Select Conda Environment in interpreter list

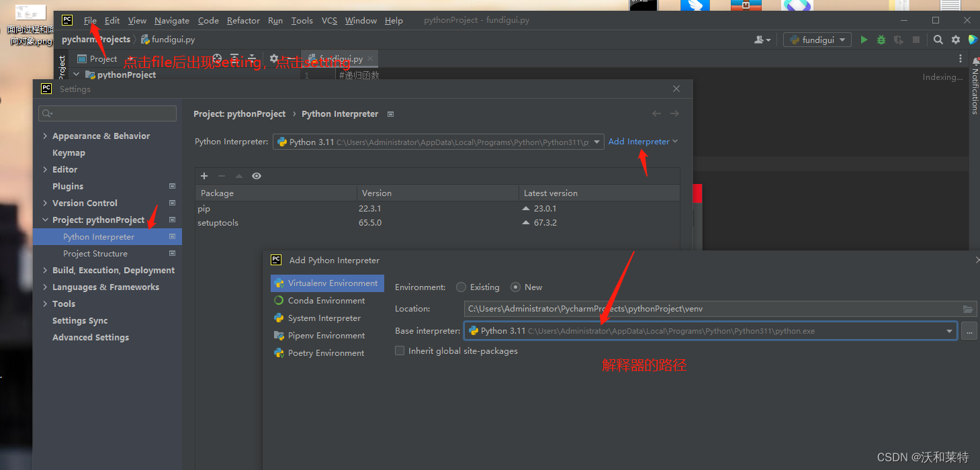326,301
